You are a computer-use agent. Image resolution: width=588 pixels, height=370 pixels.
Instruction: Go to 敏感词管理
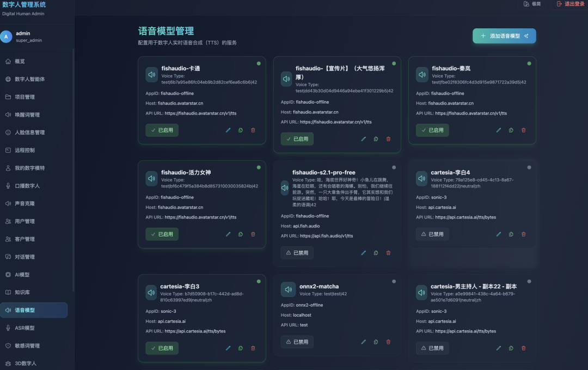pyautogui.click(x=34, y=345)
